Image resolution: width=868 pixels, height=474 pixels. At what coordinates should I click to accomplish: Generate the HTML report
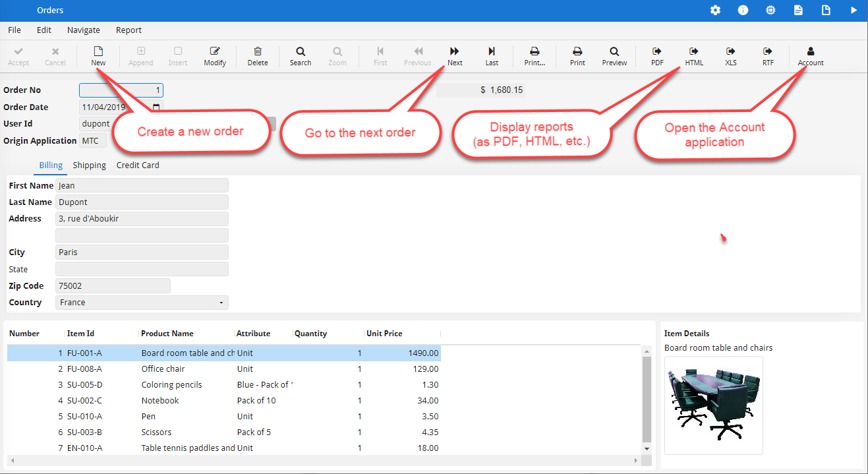[693, 56]
